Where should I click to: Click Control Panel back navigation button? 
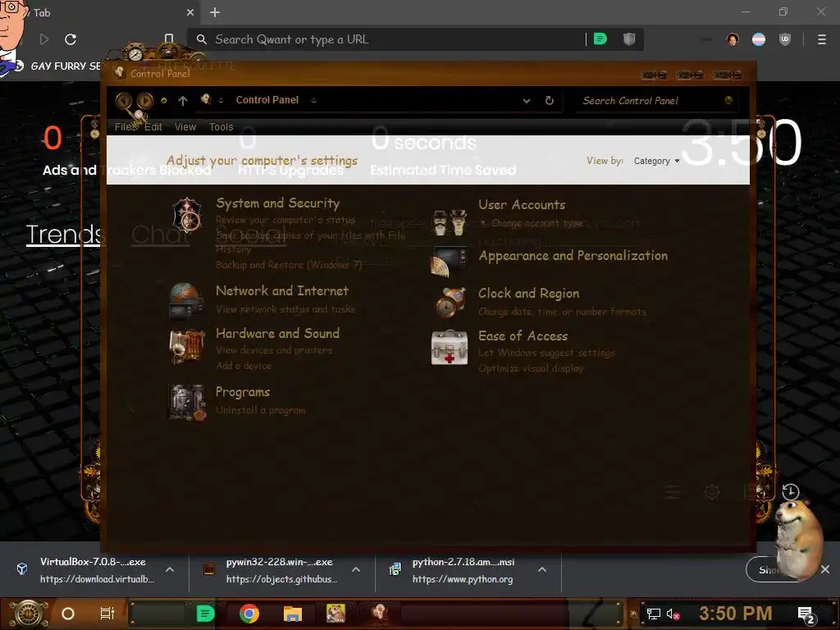124,100
